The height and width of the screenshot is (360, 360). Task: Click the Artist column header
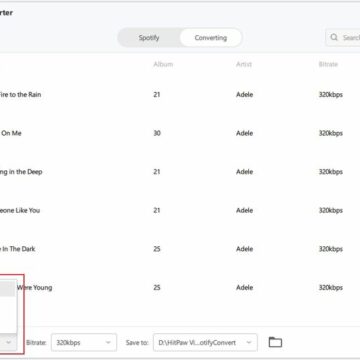[244, 64]
